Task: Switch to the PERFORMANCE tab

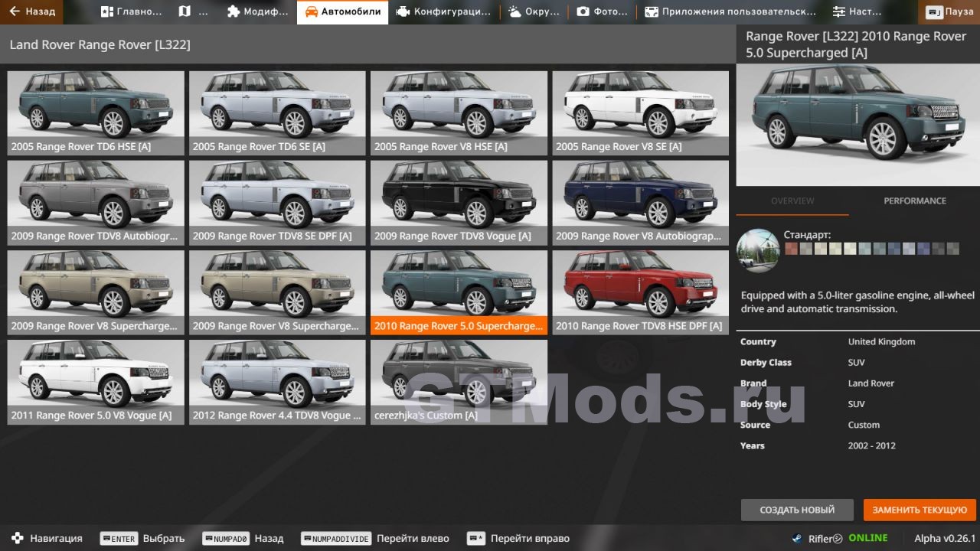Action: point(915,201)
